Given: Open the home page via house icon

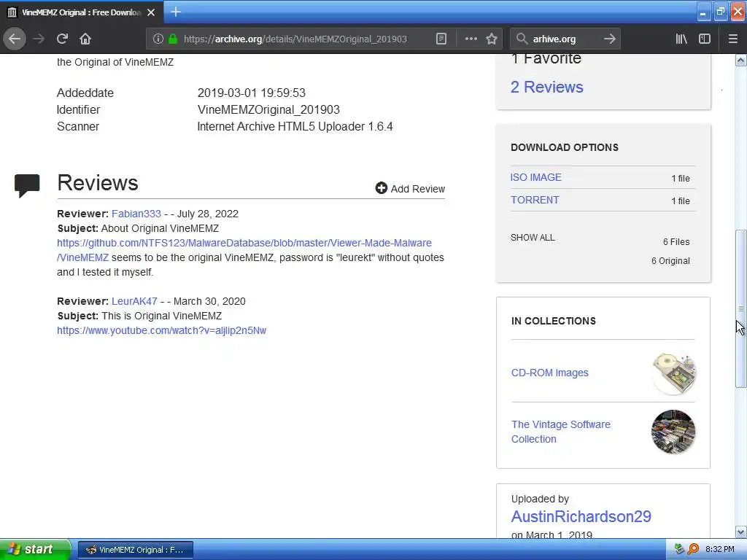Looking at the screenshot, I should (x=85, y=39).
